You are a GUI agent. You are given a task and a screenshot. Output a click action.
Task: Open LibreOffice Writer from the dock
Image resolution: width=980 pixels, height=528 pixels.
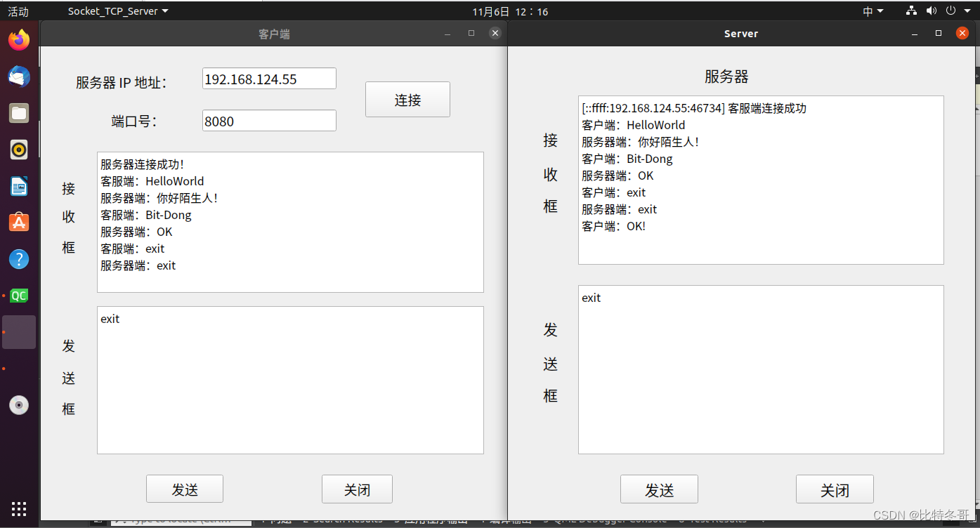(x=19, y=186)
